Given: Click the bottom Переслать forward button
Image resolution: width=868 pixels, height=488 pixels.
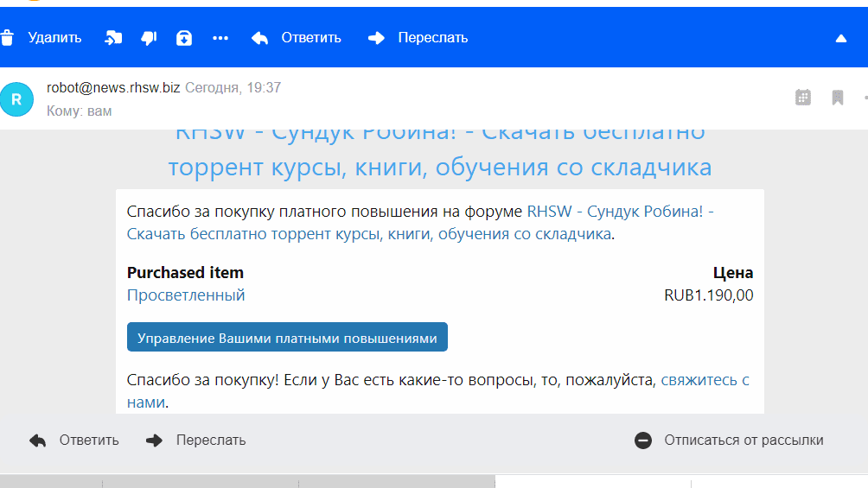Looking at the screenshot, I should 196,440.
